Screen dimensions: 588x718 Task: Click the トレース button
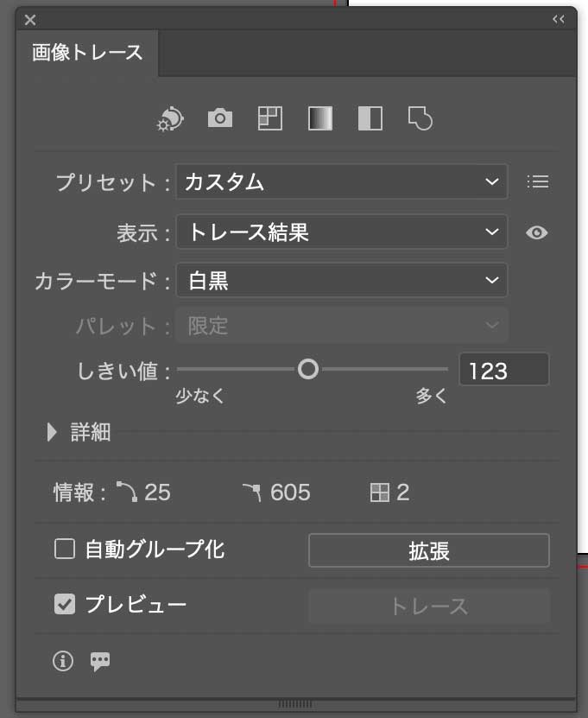click(429, 607)
